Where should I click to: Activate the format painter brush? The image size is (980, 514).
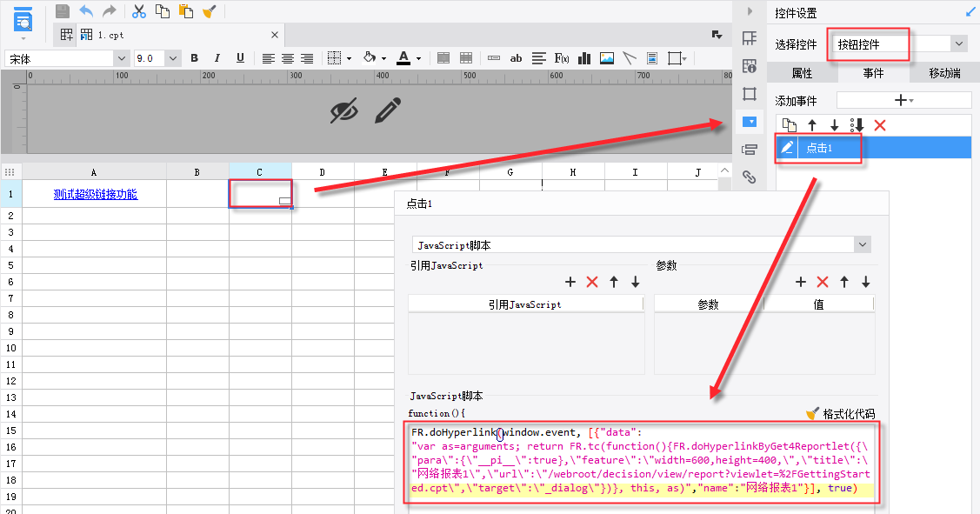pos(209,10)
